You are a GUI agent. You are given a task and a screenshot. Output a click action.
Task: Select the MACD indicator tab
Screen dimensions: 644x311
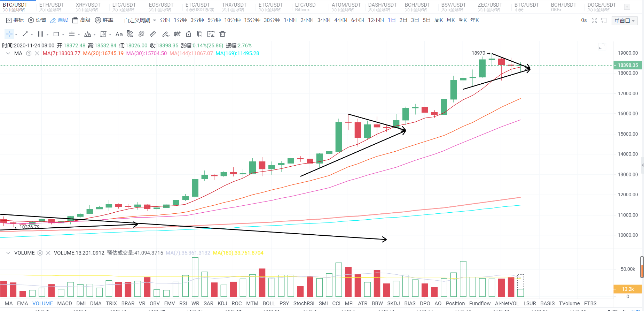(x=64, y=303)
